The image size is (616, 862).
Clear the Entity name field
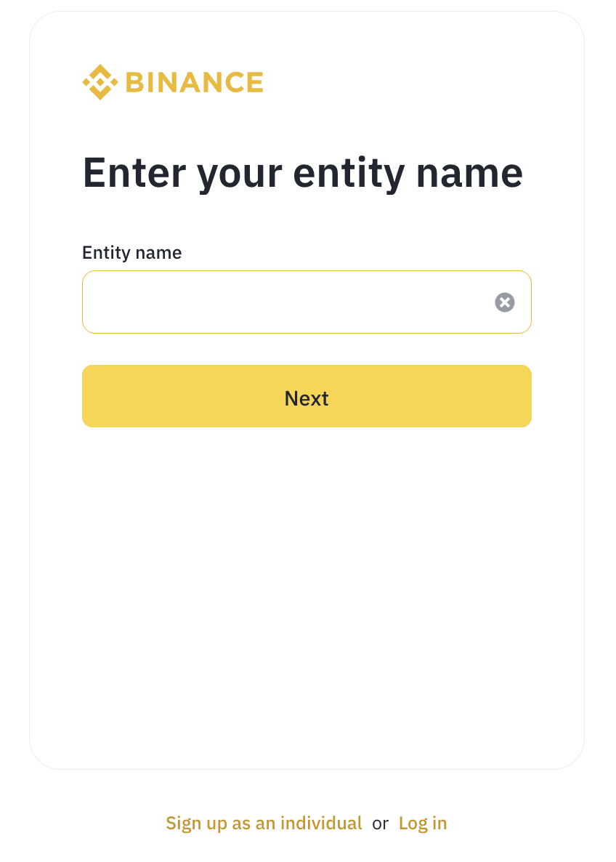point(505,302)
